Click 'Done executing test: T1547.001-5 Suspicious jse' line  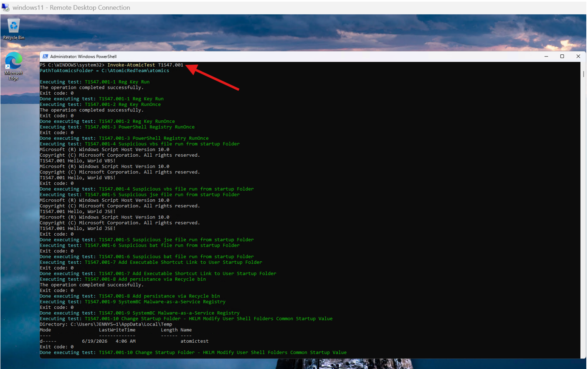147,240
